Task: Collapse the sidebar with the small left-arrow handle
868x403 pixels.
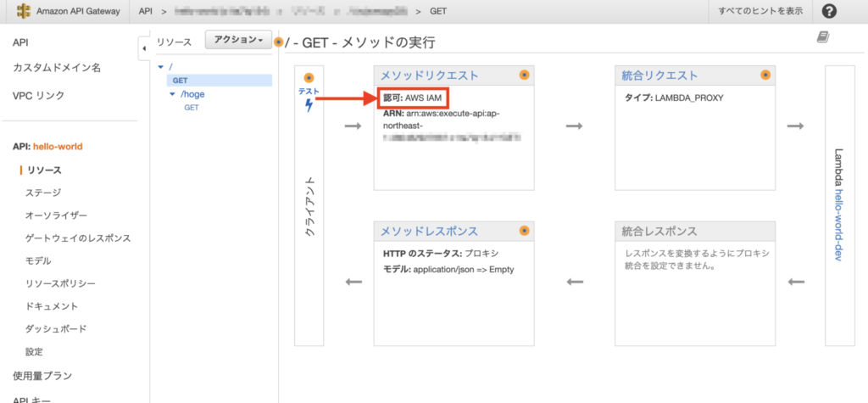Action: point(144,48)
